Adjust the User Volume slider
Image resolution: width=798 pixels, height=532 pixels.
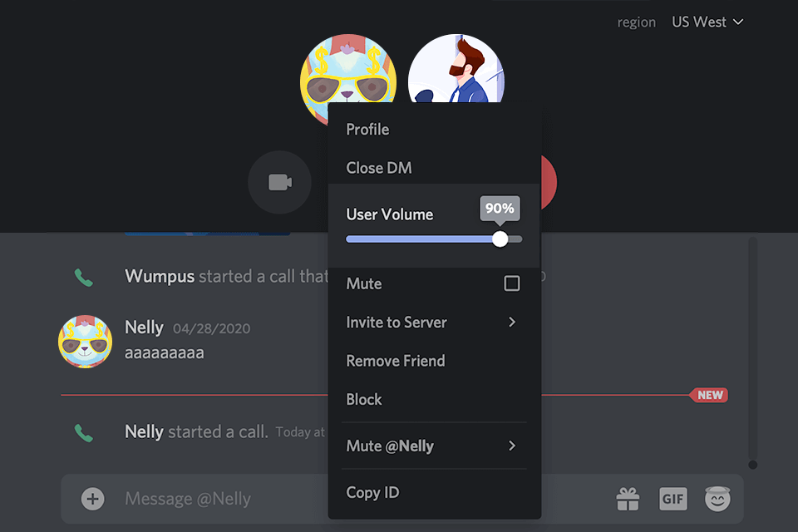500,239
